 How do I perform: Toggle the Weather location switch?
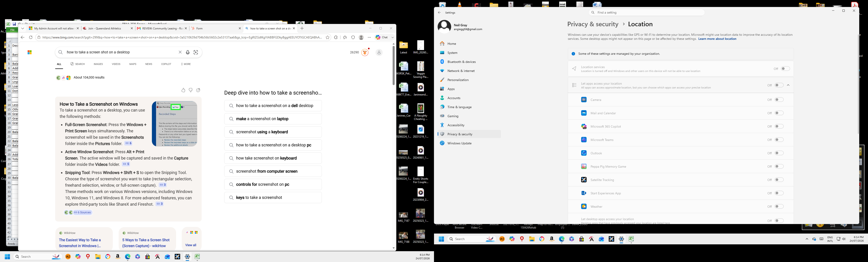point(779,206)
